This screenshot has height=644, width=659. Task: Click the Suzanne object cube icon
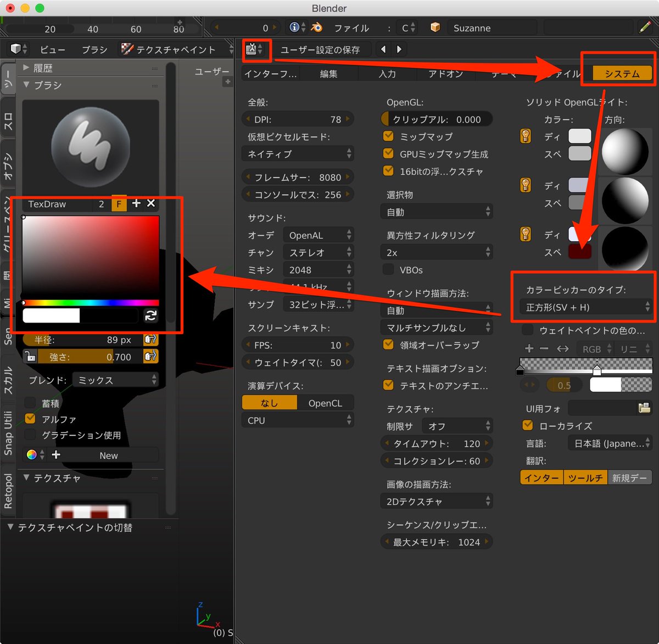[435, 27]
